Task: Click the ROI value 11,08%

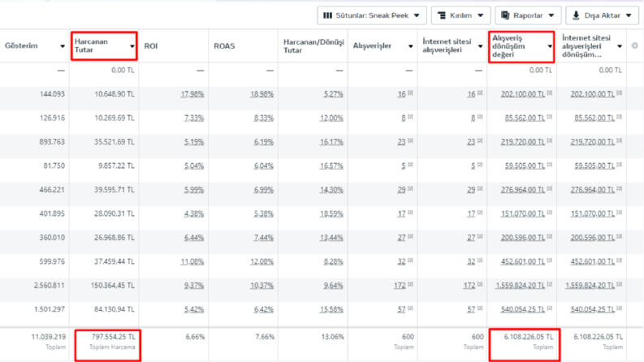Action: pos(192,261)
